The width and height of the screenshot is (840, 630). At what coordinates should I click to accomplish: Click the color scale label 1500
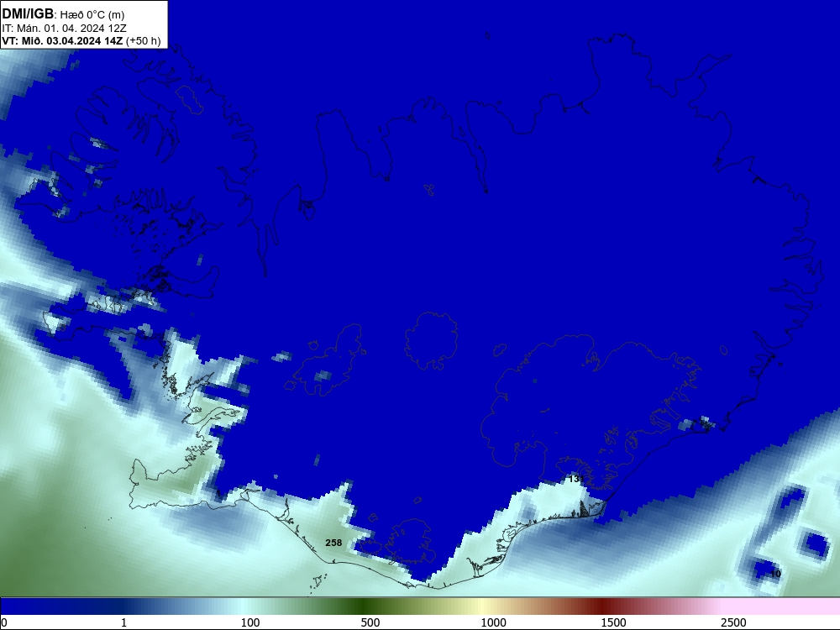(x=613, y=622)
